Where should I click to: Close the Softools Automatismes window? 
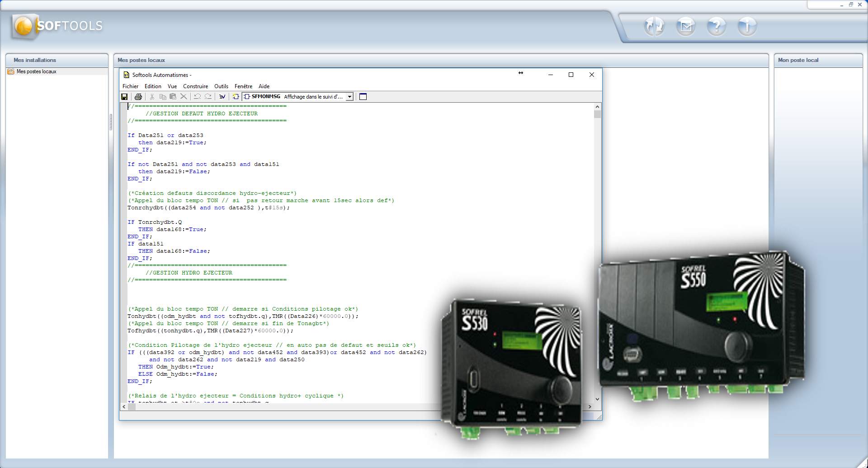(592, 75)
